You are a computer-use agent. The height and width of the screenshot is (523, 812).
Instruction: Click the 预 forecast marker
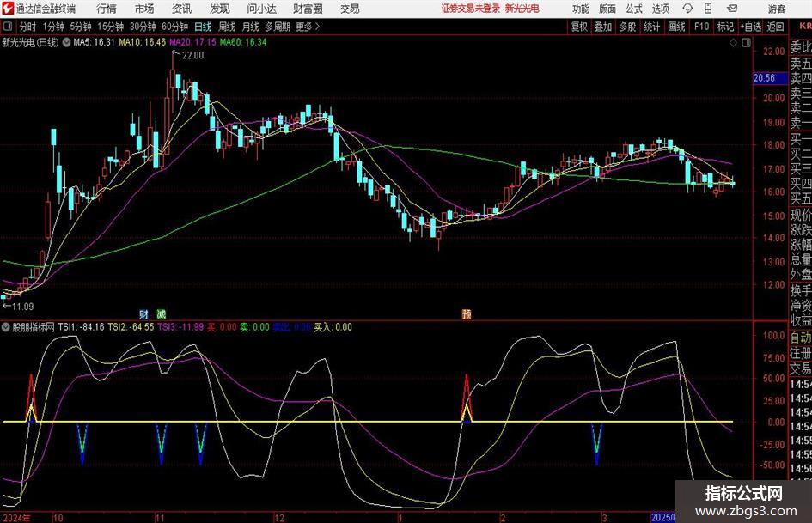[x=467, y=313]
